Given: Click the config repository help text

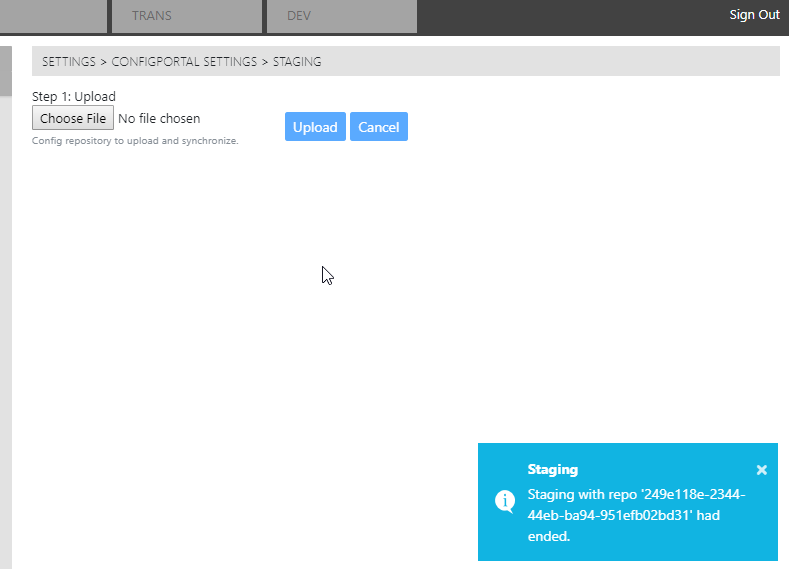Looking at the screenshot, I should (135, 141).
